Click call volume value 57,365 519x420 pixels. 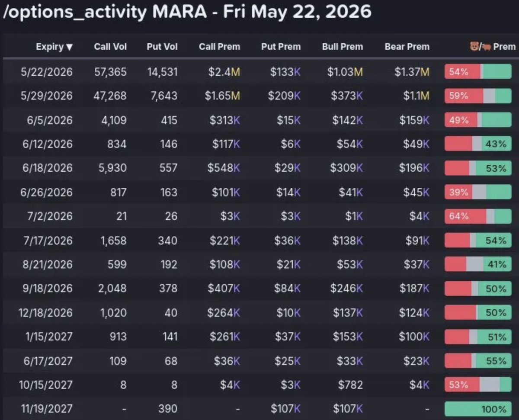point(110,72)
